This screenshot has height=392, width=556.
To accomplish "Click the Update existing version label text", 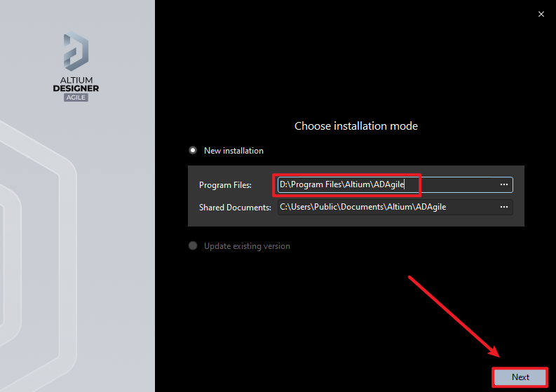I will tap(247, 246).
